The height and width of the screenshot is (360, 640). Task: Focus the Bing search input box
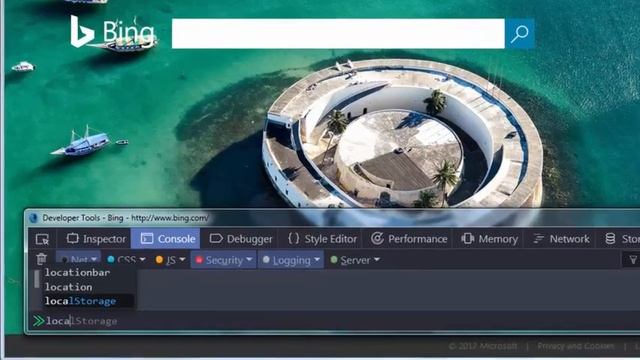338,33
